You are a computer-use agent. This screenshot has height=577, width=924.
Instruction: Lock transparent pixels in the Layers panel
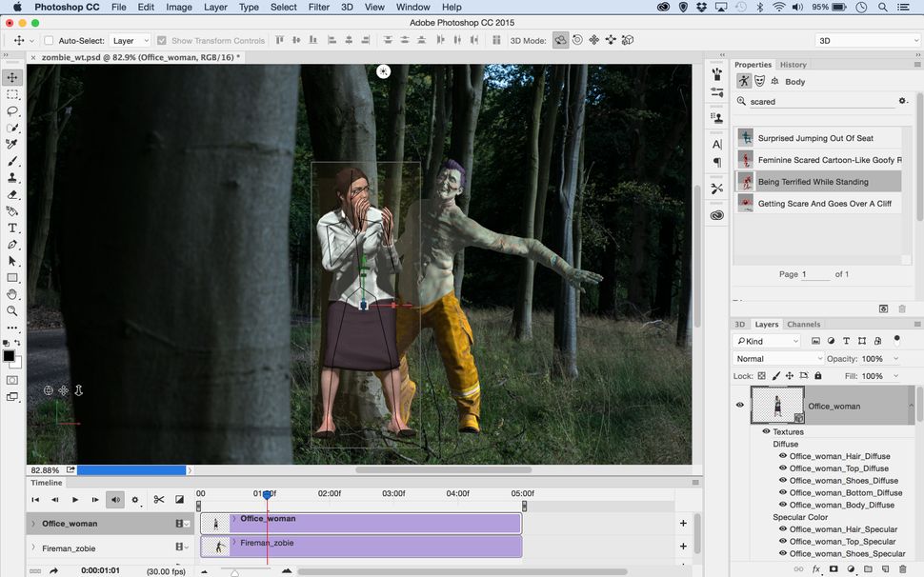762,375
